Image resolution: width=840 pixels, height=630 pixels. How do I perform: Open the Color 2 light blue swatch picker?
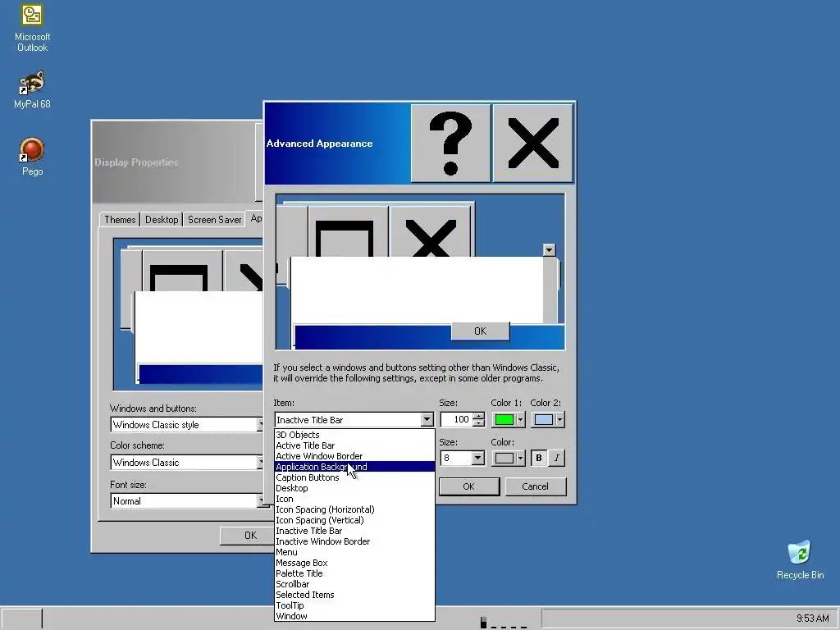[x=547, y=419]
